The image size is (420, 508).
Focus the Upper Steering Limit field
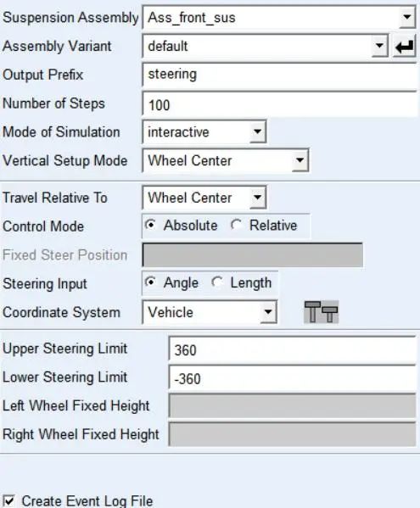(293, 349)
